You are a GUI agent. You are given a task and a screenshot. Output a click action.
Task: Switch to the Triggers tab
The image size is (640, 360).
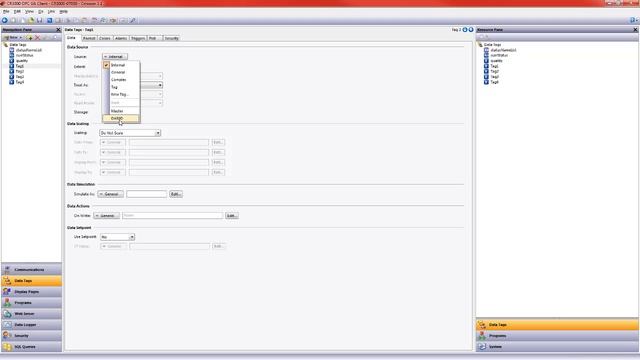138,38
